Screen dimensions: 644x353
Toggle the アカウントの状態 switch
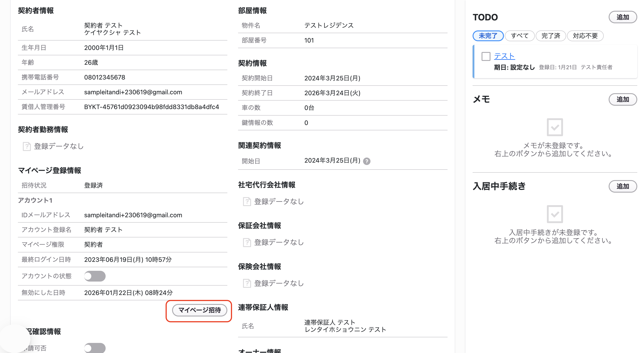pos(95,276)
